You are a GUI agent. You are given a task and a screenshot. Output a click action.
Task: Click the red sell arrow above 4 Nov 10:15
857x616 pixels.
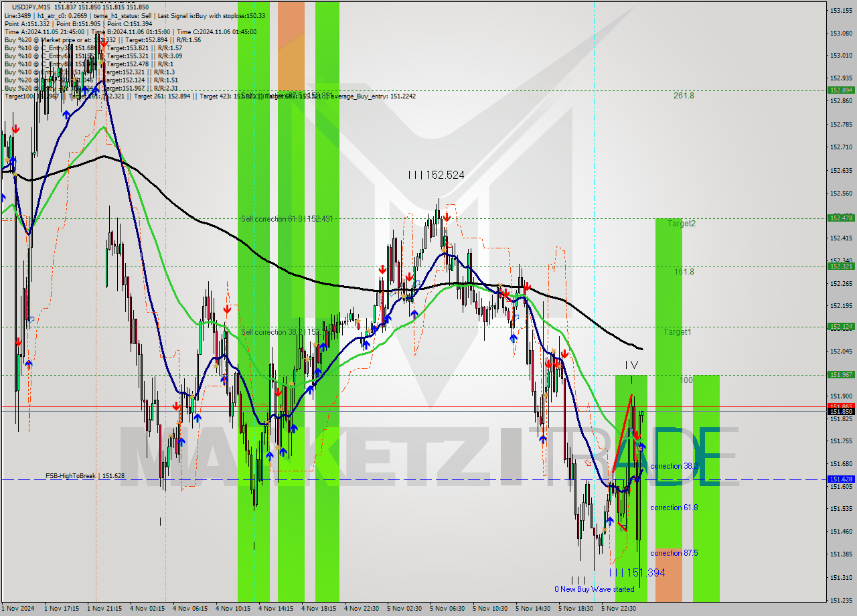pos(228,309)
